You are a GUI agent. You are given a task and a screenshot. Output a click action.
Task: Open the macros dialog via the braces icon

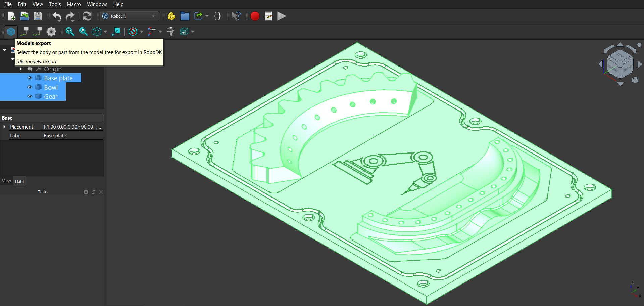tap(217, 16)
